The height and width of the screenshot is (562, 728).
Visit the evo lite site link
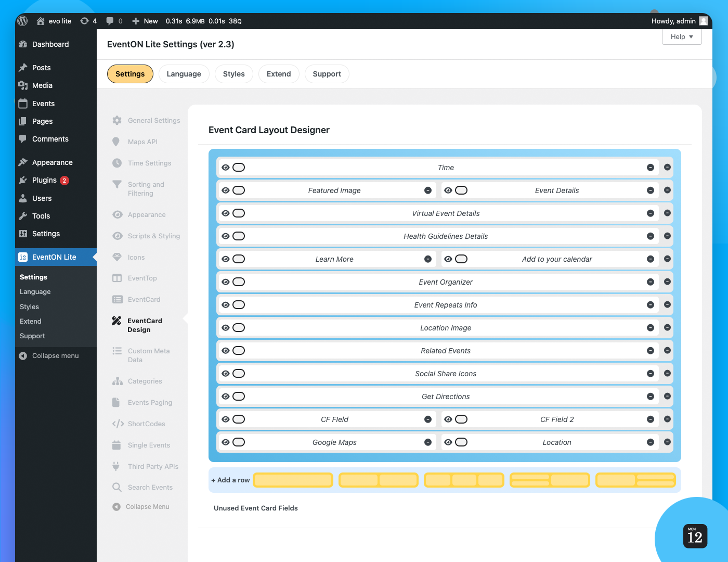(54, 21)
